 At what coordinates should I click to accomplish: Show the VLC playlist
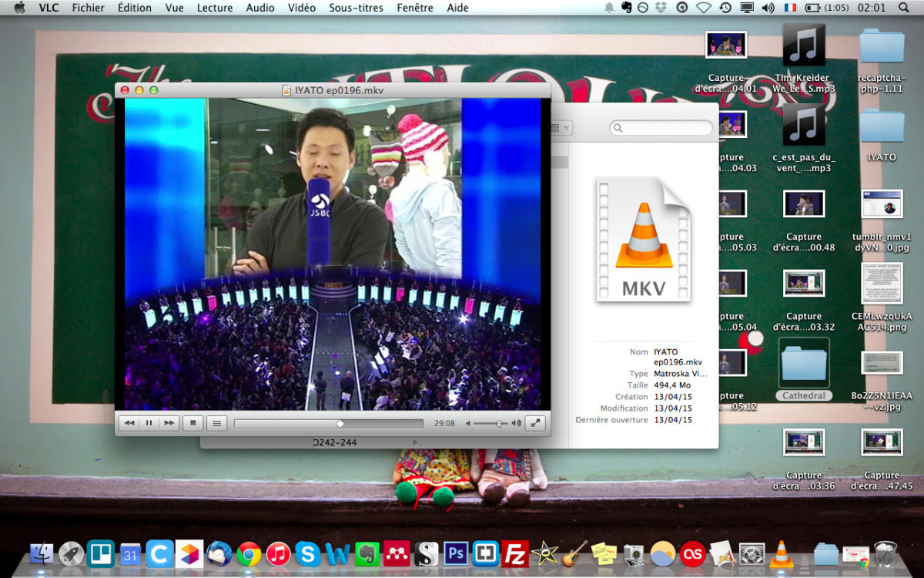click(217, 423)
